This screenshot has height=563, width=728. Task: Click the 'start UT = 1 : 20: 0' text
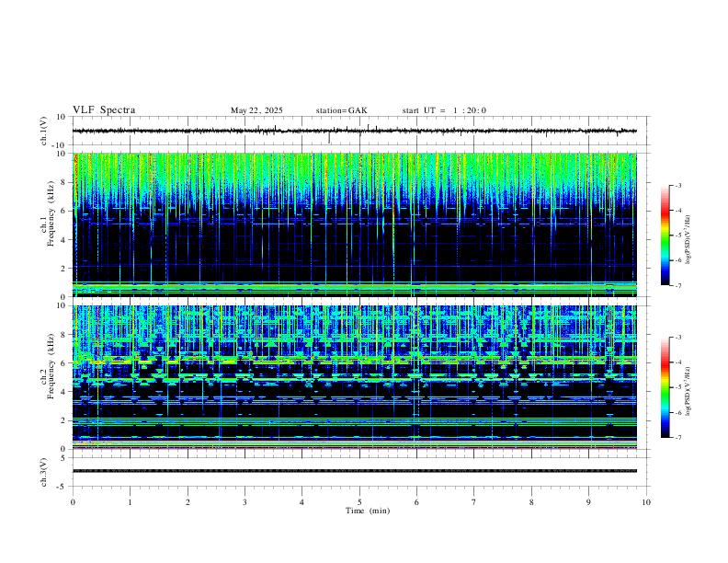coord(444,110)
